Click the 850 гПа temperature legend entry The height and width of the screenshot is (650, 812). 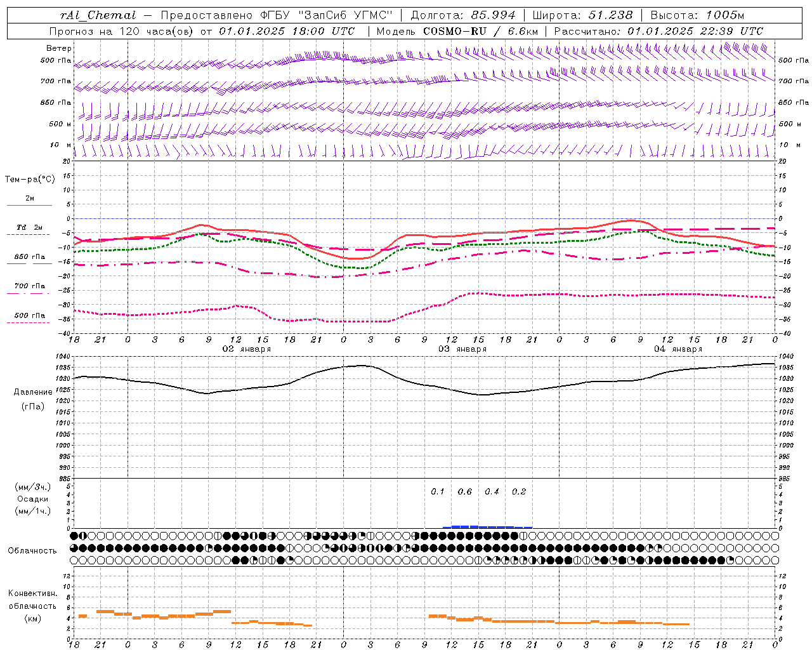pos(30,257)
